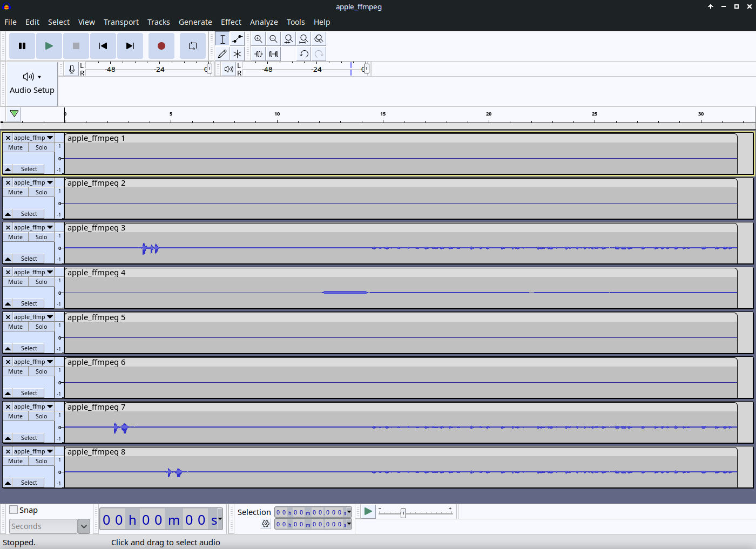Toggle the Loop button in transport toolbar

coord(193,46)
